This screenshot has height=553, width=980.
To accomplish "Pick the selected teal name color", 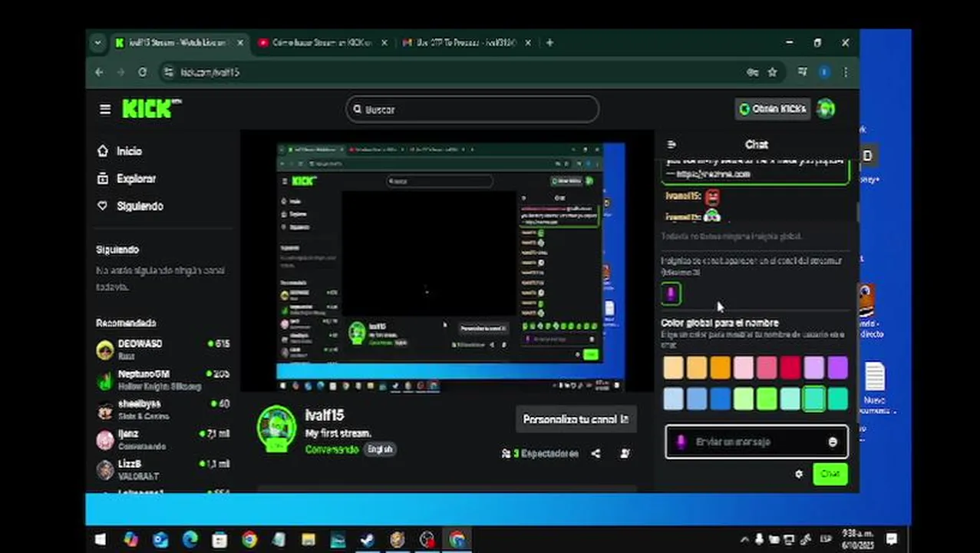I will pyautogui.click(x=814, y=399).
